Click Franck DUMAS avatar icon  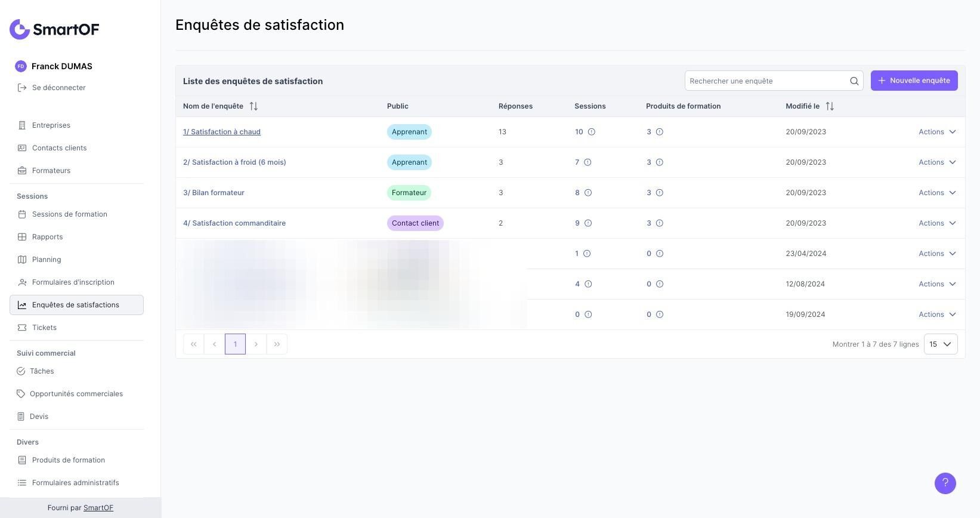pos(21,66)
